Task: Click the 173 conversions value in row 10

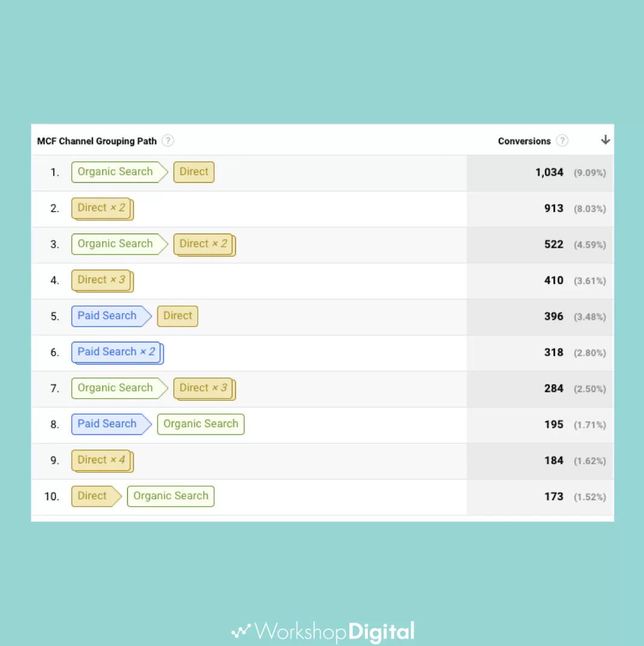Action: (554, 497)
